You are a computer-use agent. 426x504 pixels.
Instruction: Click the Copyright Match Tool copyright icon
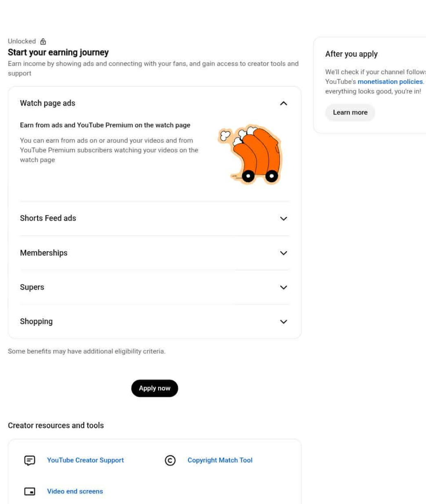tap(170, 460)
